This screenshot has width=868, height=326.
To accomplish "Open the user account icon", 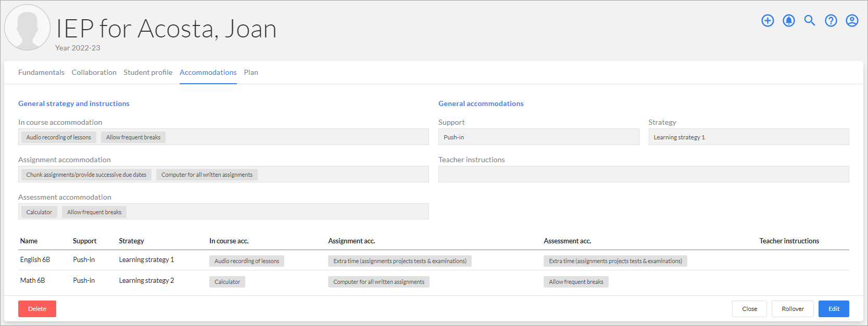I will click(x=852, y=21).
